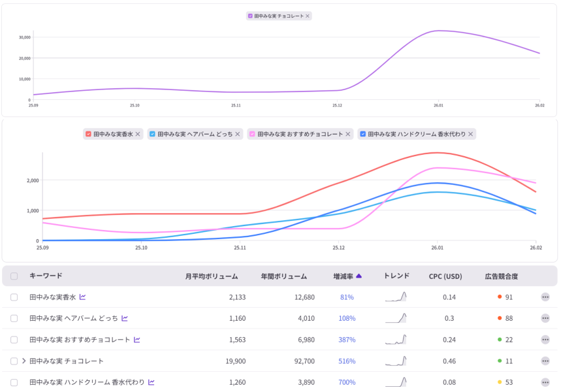This screenshot has width=561, height=392.
Task: Remove the 田中みな実 チョコレート chip via its ×
Action: (x=307, y=15)
